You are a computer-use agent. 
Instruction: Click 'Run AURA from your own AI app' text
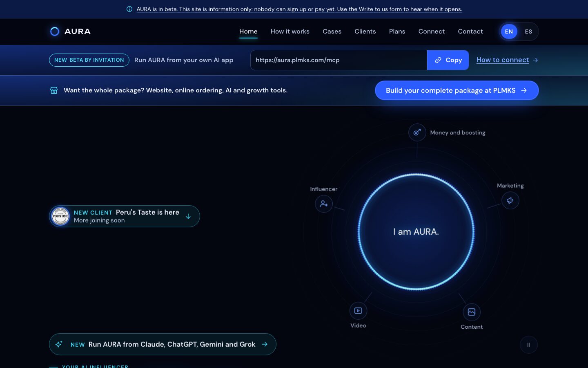(x=184, y=60)
